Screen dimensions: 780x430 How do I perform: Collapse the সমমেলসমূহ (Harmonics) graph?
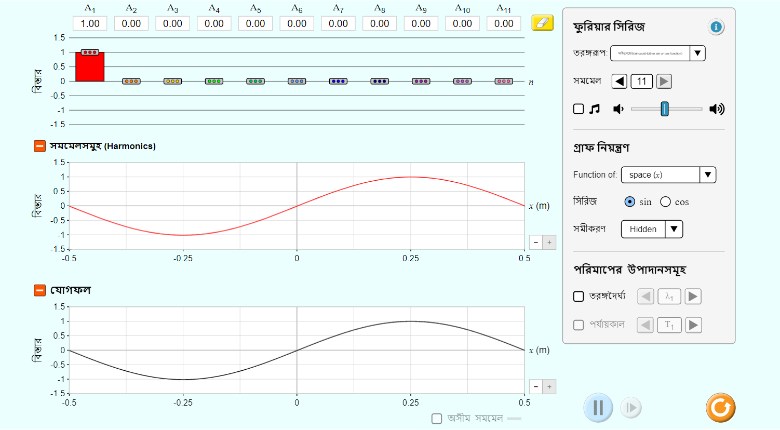point(40,146)
